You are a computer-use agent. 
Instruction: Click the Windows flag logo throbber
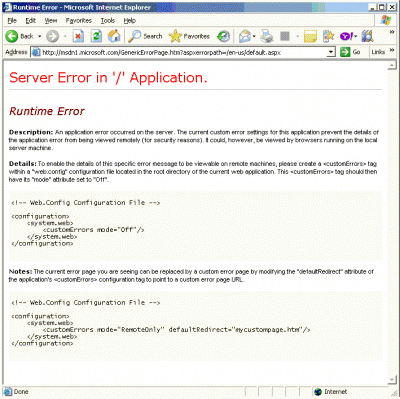tap(386, 20)
